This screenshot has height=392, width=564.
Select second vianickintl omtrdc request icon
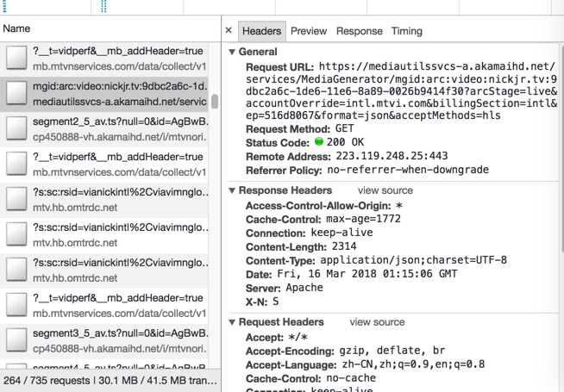[x=16, y=233]
